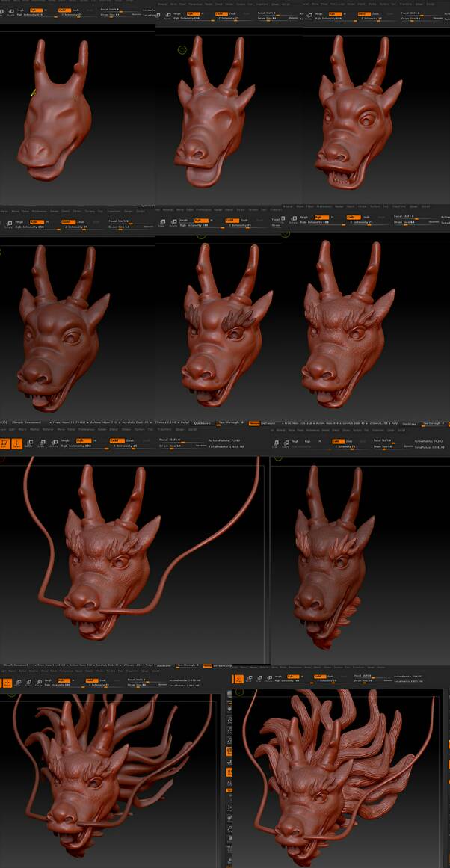Toggle orange Rgb above the first smooth head
450x868 pixels.
click(x=36, y=10)
